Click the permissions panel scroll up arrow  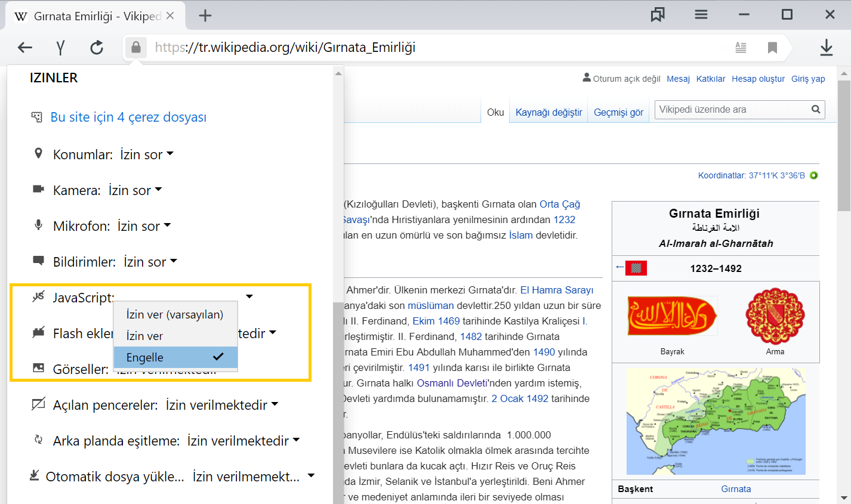(338, 73)
